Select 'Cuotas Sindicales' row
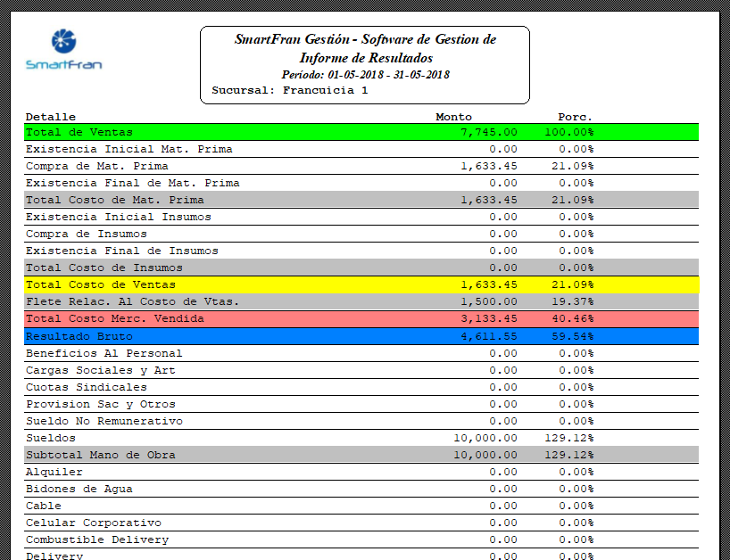 pos(361,387)
